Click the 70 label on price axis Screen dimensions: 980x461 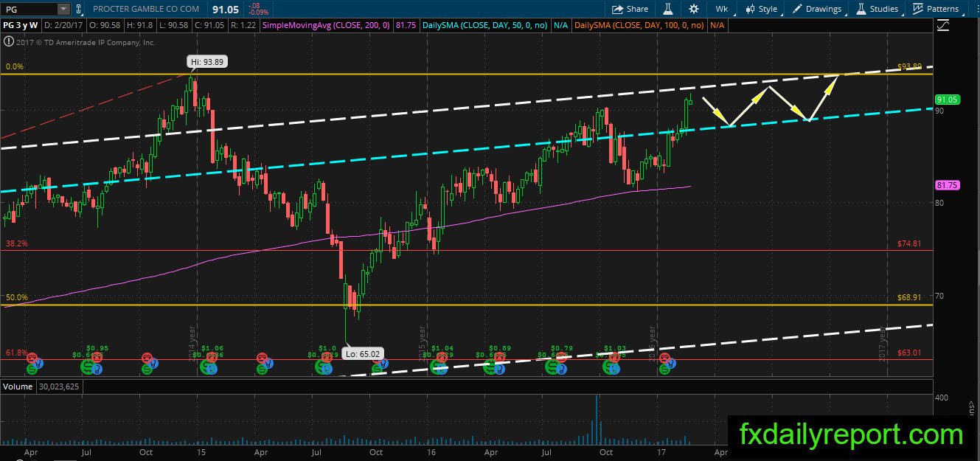click(939, 296)
